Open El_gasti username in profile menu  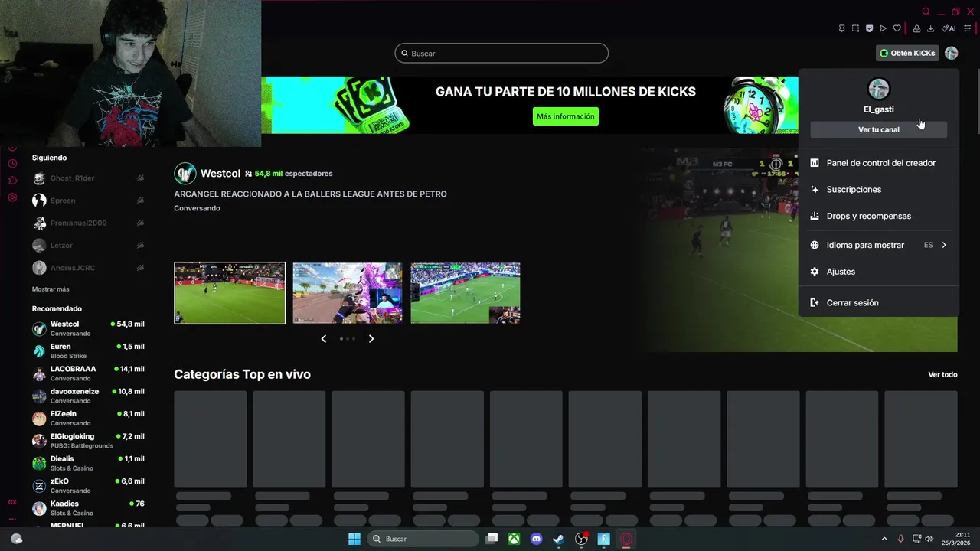point(878,109)
